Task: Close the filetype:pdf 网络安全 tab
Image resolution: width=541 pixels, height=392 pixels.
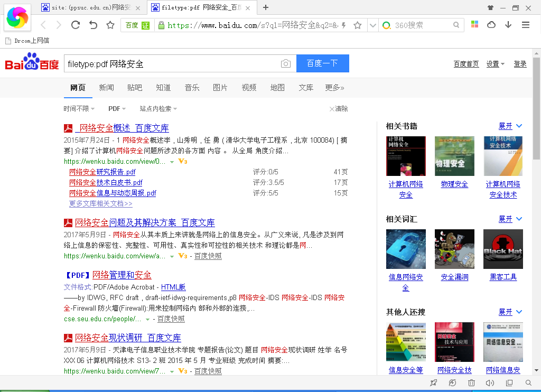Action: 248,8
